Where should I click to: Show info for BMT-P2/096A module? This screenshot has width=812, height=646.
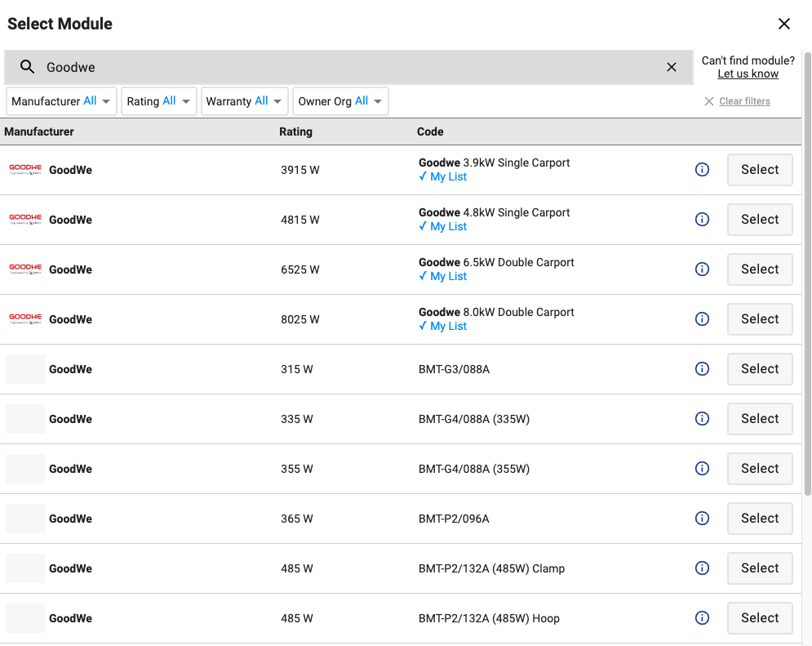tap(702, 518)
